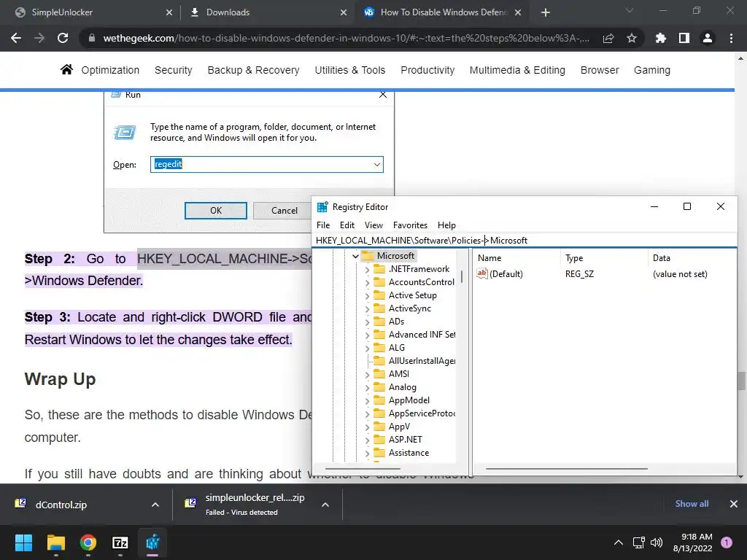
Task: Launch File Explorer from taskbar
Action: [55, 542]
